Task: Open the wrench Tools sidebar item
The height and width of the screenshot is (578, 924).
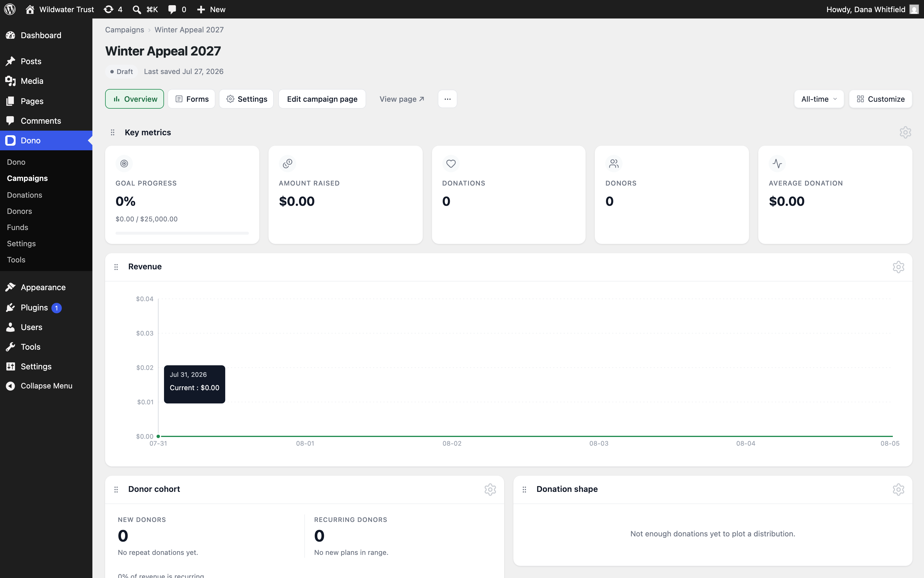Action: tap(46, 347)
